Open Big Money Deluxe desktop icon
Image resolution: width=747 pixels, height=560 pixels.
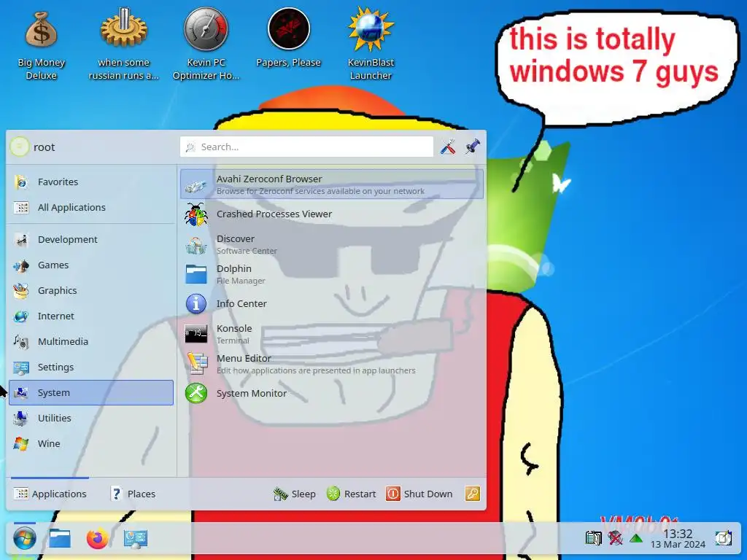tap(41, 44)
